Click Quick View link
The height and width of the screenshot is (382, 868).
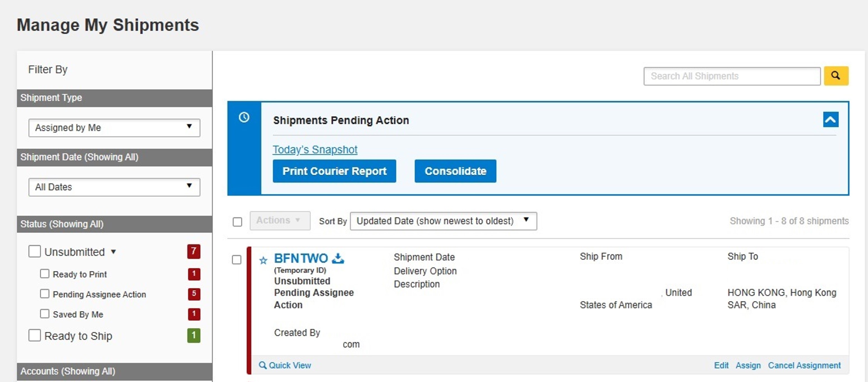pyautogui.click(x=289, y=365)
